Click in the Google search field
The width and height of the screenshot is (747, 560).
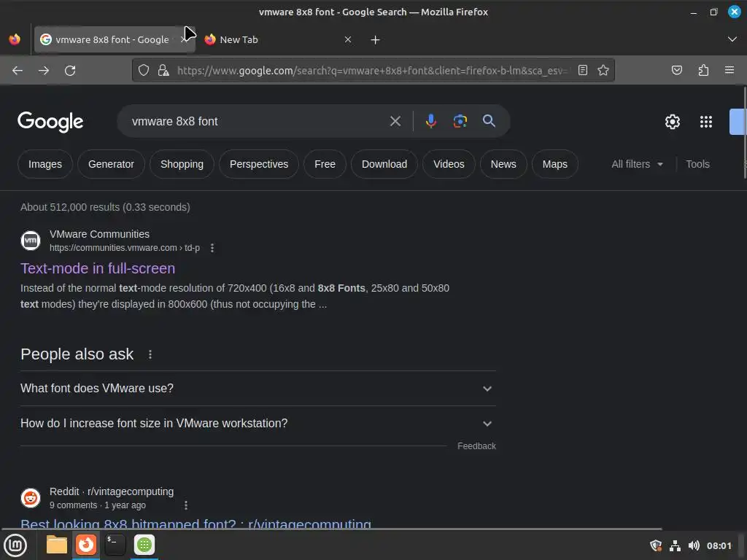click(256, 122)
